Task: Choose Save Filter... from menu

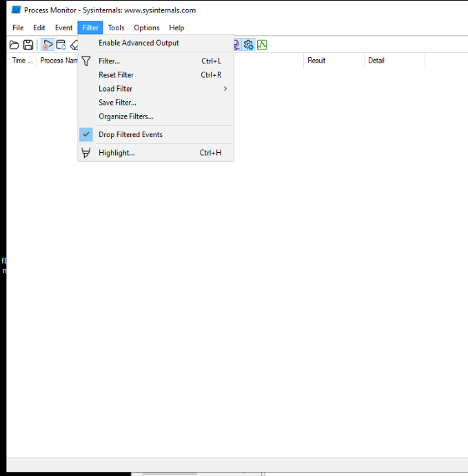Action: (x=156, y=103)
